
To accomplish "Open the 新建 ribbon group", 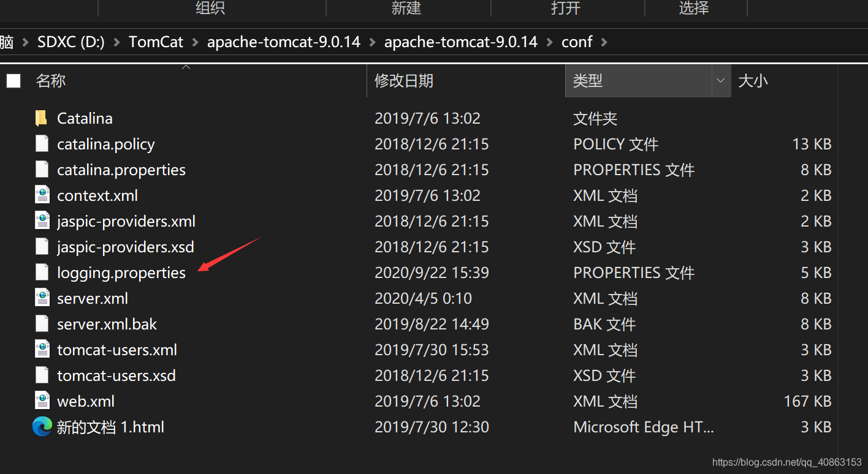I will (x=406, y=8).
